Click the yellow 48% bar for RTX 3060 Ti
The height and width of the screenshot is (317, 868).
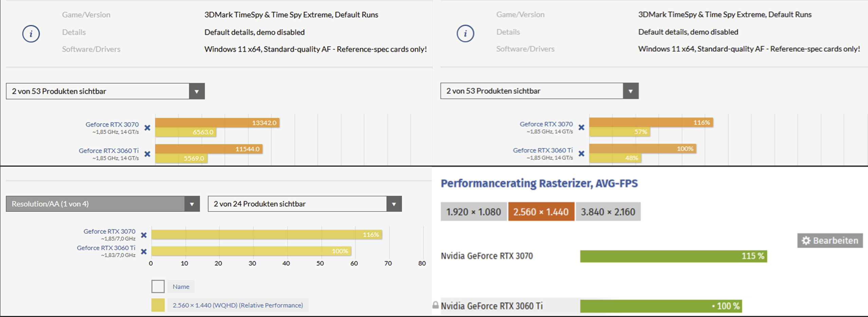click(615, 158)
